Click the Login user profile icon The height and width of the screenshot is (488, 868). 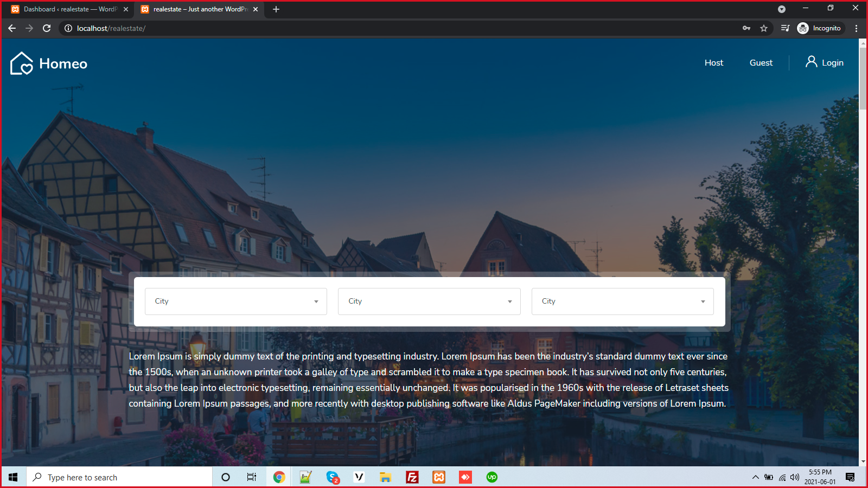point(811,62)
